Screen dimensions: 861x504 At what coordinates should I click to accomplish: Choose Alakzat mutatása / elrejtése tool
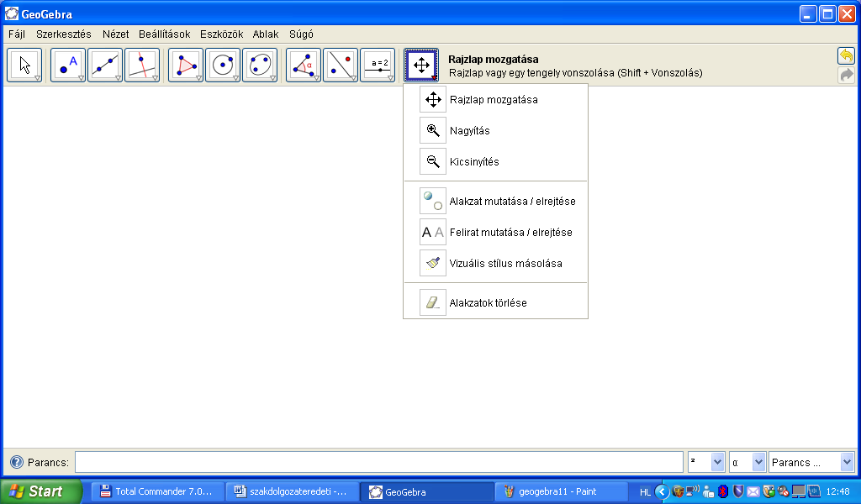click(x=495, y=202)
